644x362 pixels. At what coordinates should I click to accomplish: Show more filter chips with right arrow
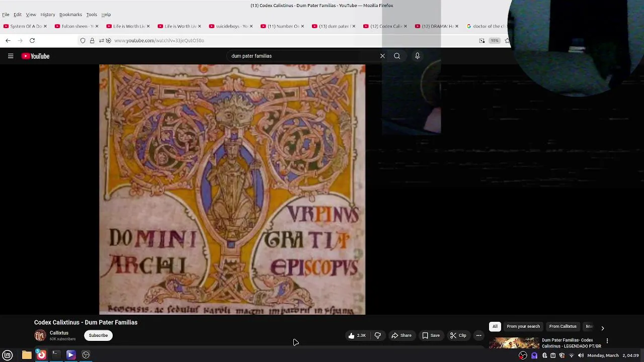(603, 328)
